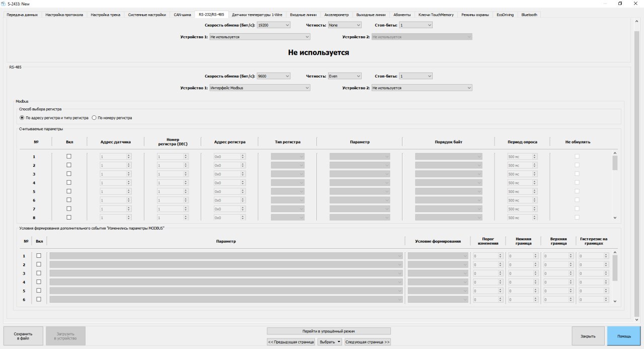
Task: Click row 6 Номер регистра stepper field
Action: coord(173,200)
